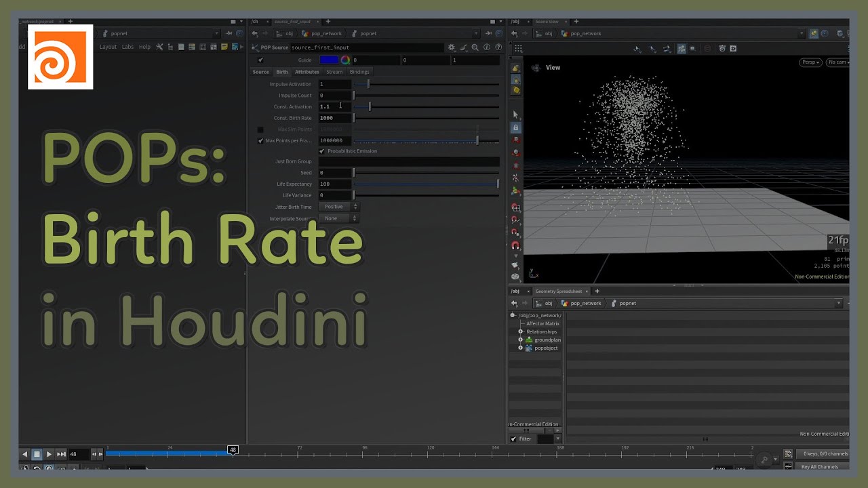Click the magnet snapping icon in viewport toolbar

point(515,245)
